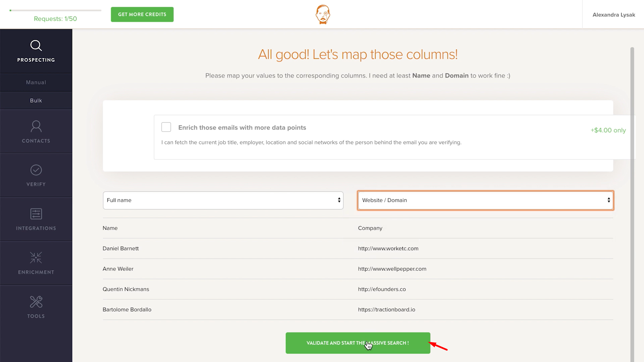Open the Enrichment arrows icon
The image size is (644, 362).
pos(36,258)
